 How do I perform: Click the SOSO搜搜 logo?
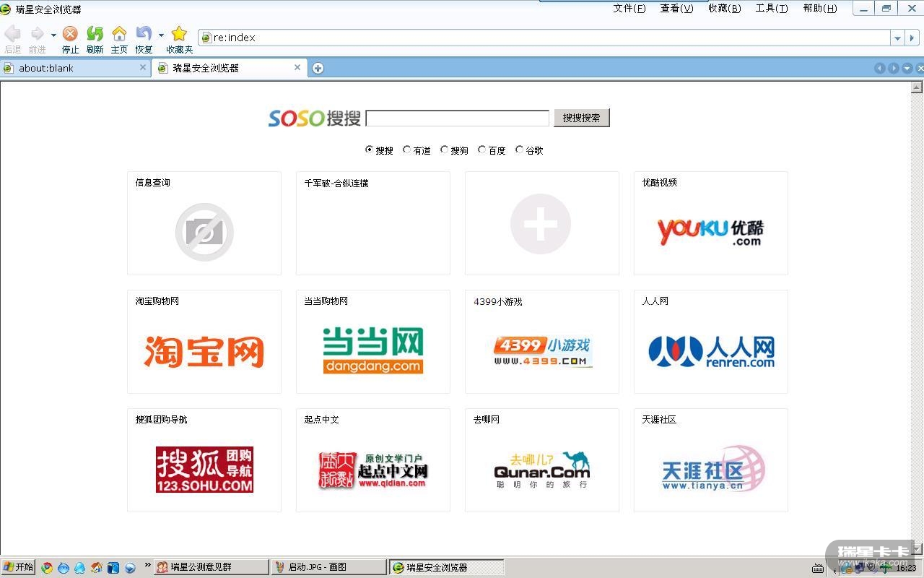[x=315, y=118]
